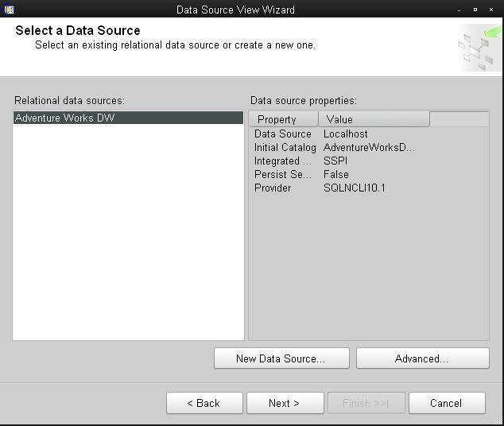Click the Value column header
The height and width of the screenshot is (426, 504).
tap(374, 119)
